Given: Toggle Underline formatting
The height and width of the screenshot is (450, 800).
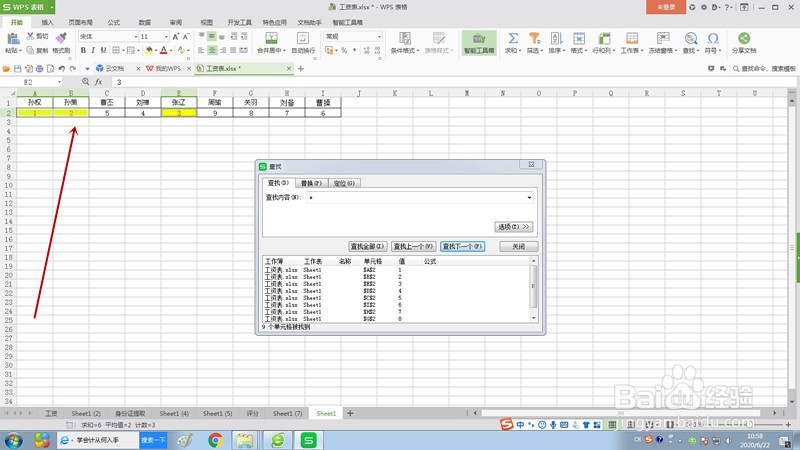Looking at the screenshot, I should [104, 50].
